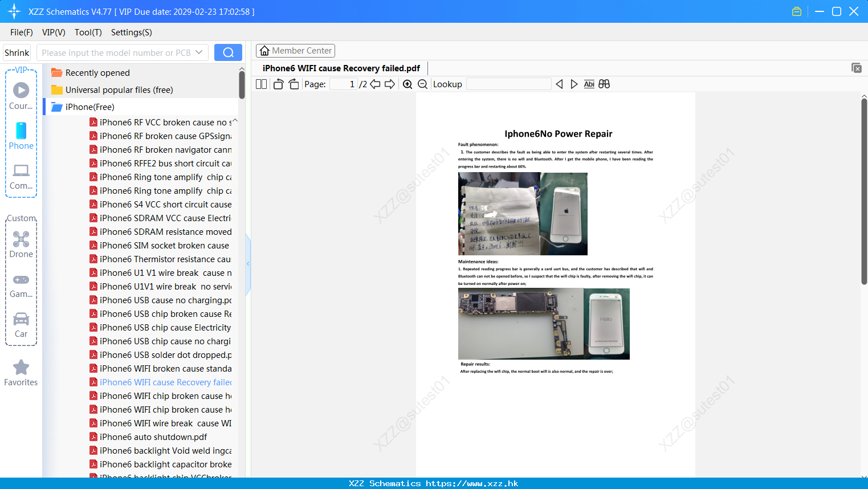The image size is (868, 489).
Task: Zoom in on the PDF
Action: [x=407, y=84]
